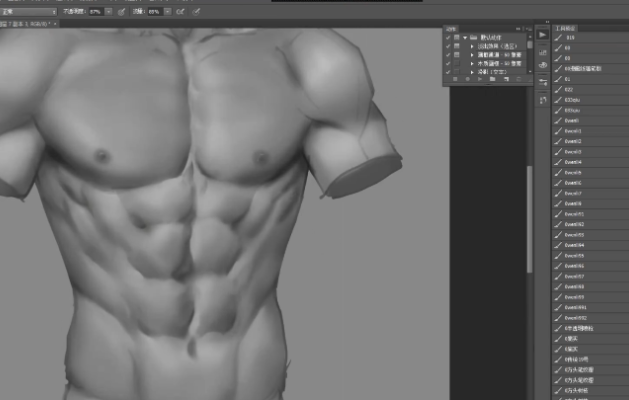The height and width of the screenshot is (400, 629).
Task: Open the Actions panel play icon in dock
Action: pyautogui.click(x=542, y=35)
